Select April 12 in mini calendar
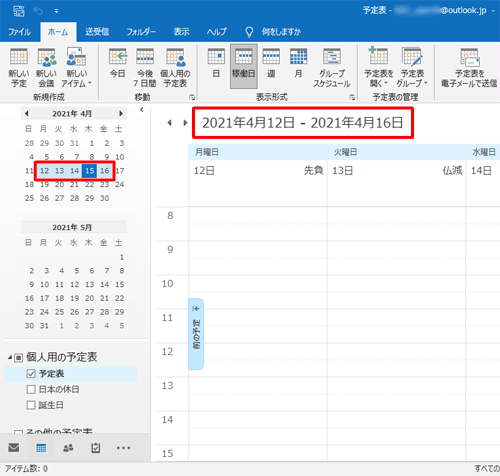500x476 pixels. pyautogui.click(x=44, y=171)
